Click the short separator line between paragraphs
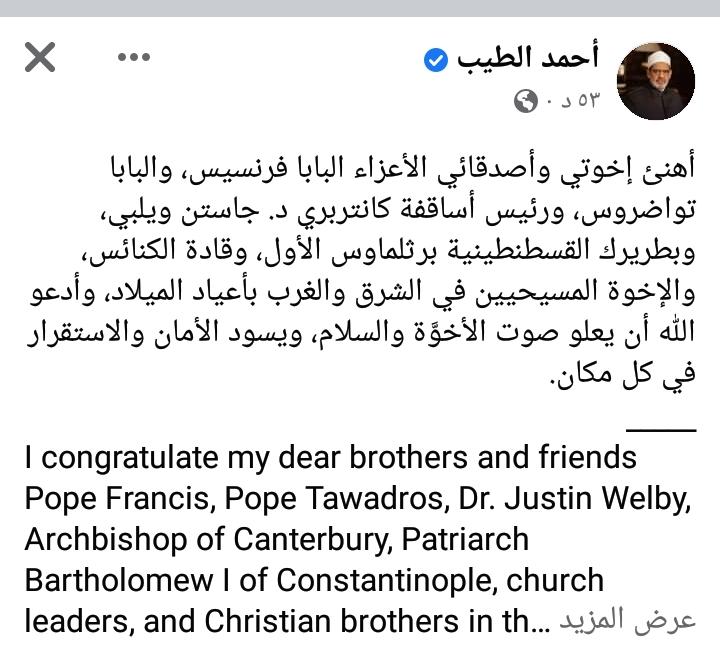The image size is (720, 663). coord(665,429)
